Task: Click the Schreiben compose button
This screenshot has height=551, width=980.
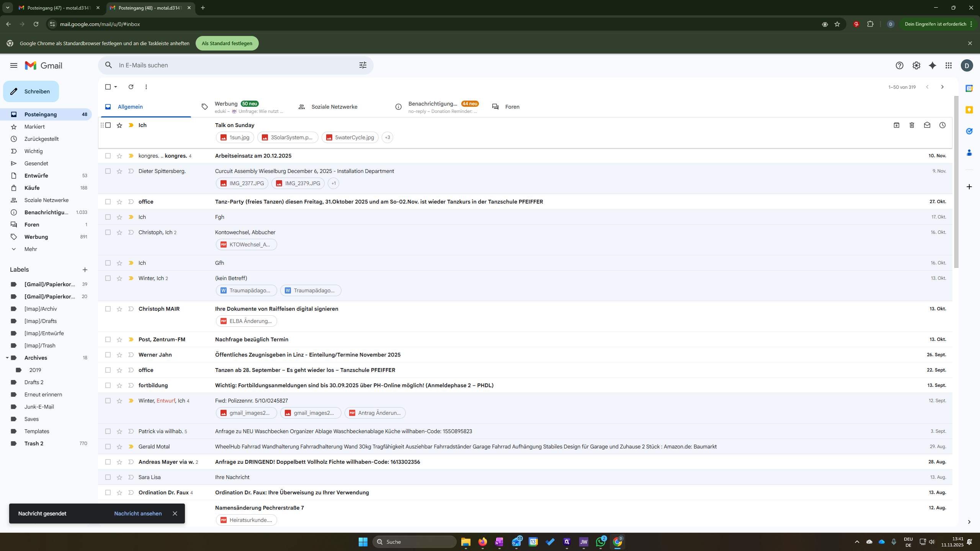Action: pyautogui.click(x=31, y=91)
